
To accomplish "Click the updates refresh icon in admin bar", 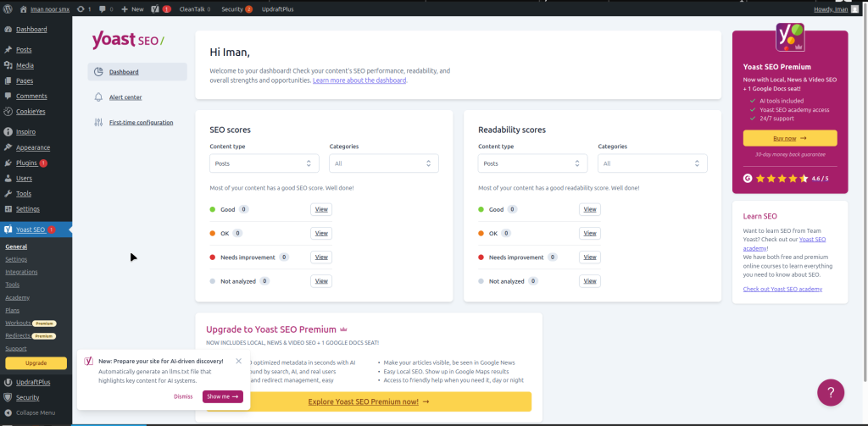I will pos(81,8).
